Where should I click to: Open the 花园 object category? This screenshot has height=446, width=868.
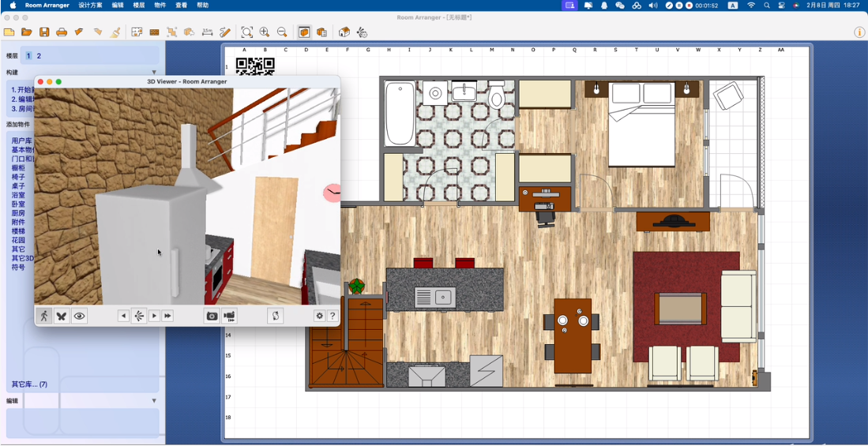(x=18, y=240)
